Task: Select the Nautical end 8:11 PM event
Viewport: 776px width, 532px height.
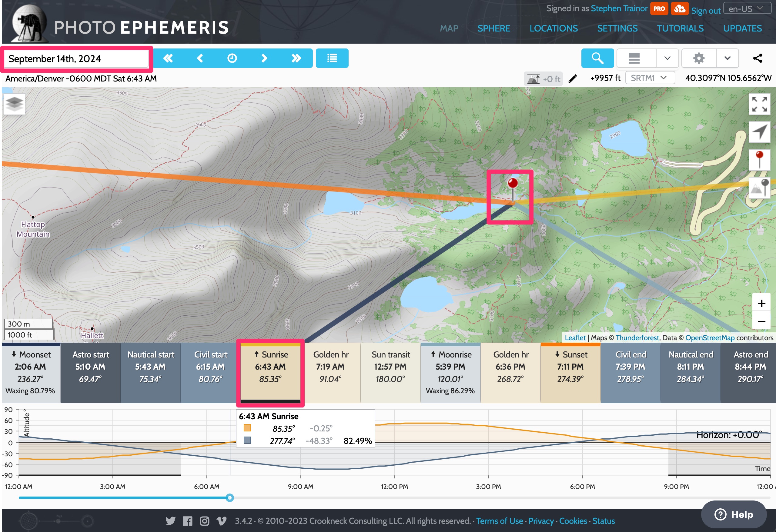Action: (x=690, y=373)
